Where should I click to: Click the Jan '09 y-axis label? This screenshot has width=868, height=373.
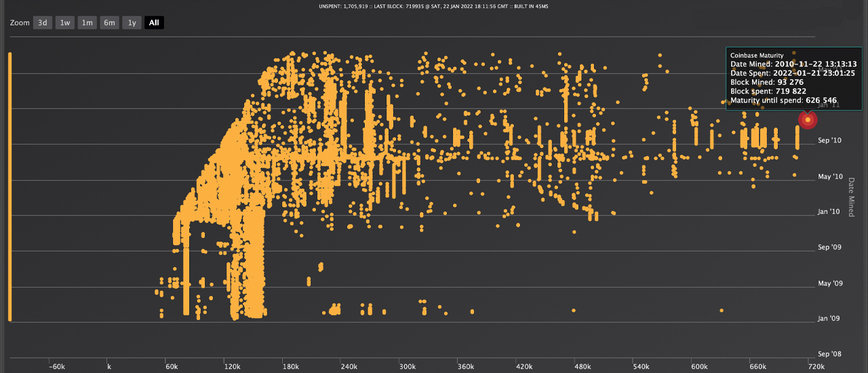(x=830, y=318)
